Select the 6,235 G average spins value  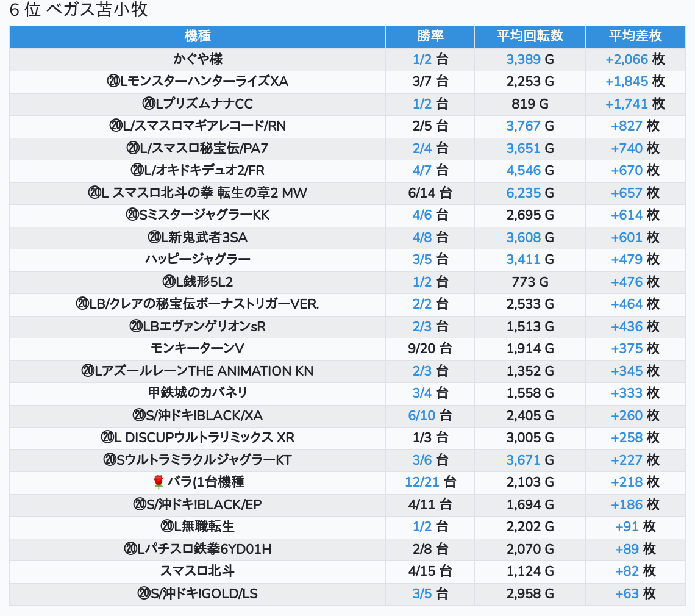tap(524, 193)
